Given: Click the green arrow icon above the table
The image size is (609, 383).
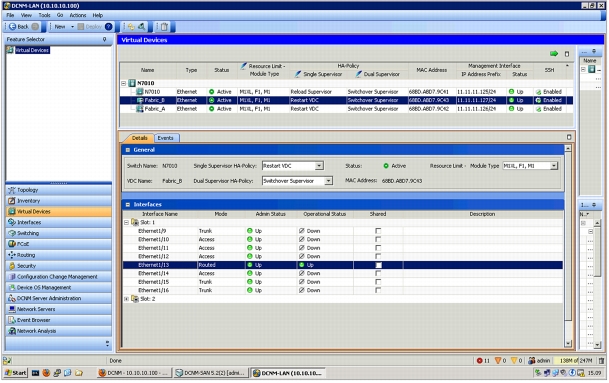Looking at the screenshot, I should 554,54.
